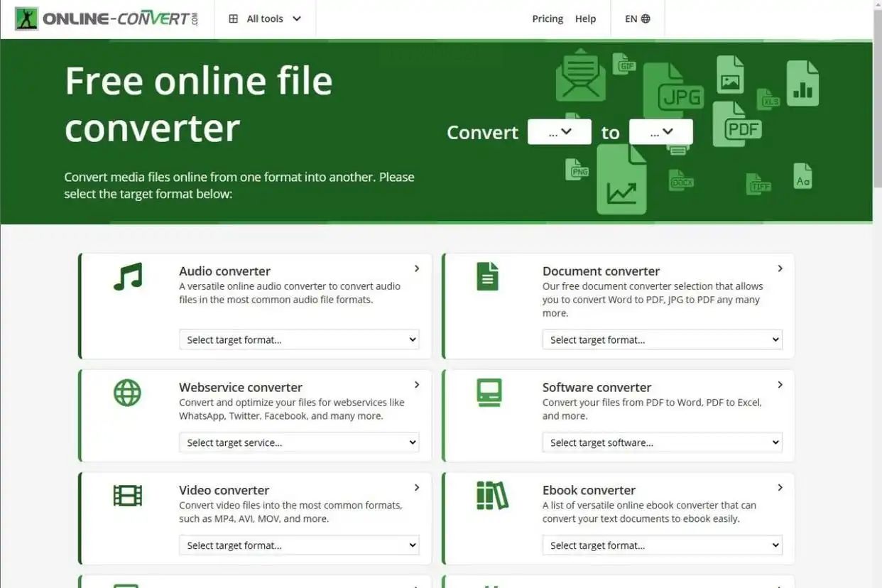Click the 'Convert' label in banner
Viewport: 882px width, 588px height.
pyautogui.click(x=482, y=133)
